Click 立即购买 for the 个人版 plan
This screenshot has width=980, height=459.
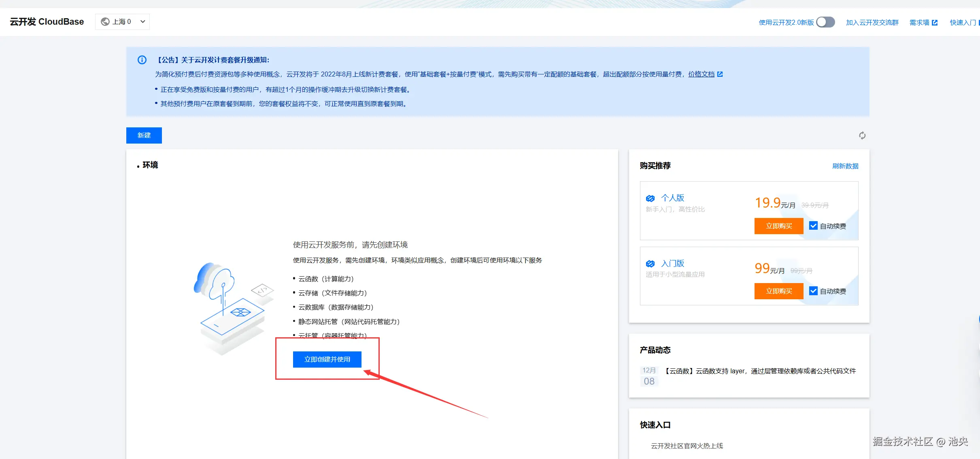point(778,226)
